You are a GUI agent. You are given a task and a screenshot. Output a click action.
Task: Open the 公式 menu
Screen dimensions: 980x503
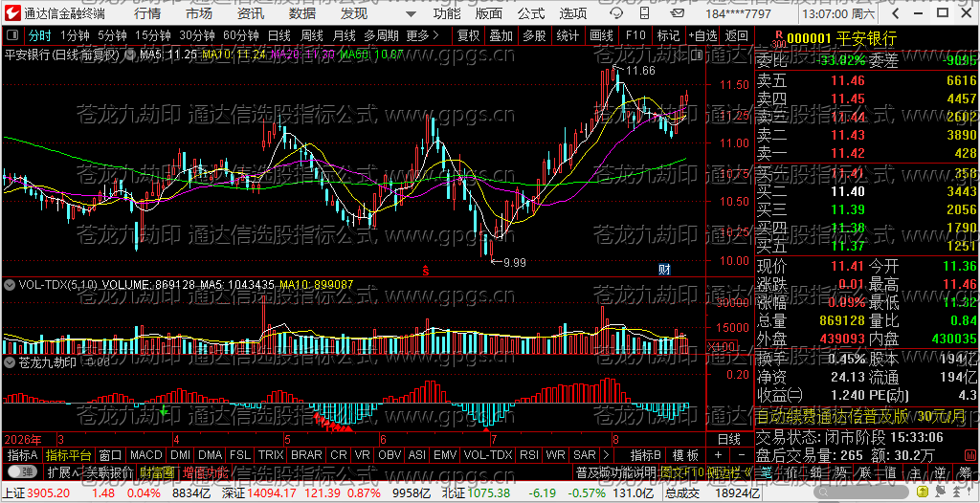coord(531,13)
